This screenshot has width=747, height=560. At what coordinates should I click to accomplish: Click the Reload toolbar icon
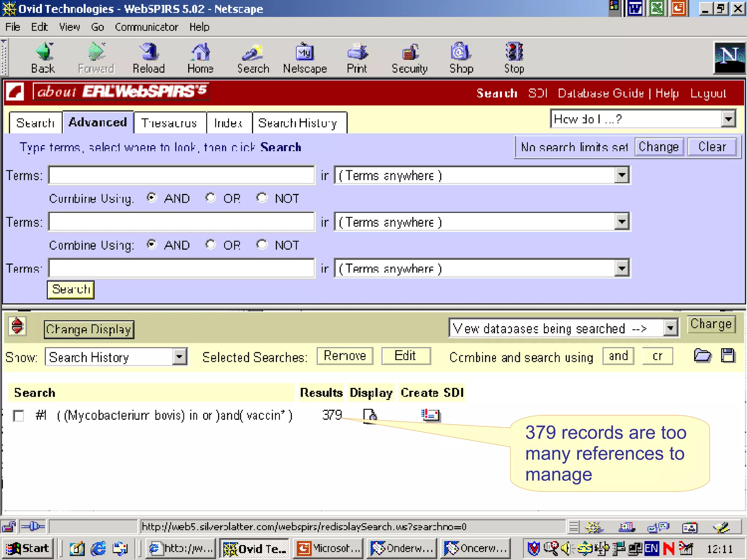pos(149,58)
